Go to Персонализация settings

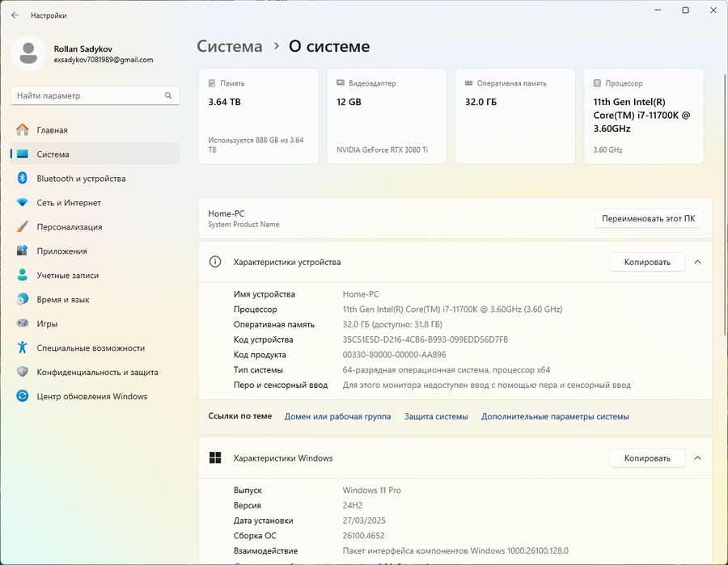tap(95, 227)
